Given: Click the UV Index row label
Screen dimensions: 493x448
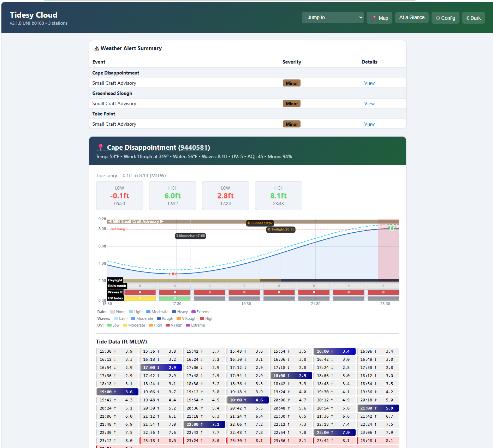Looking at the screenshot, I should tap(116, 298).
